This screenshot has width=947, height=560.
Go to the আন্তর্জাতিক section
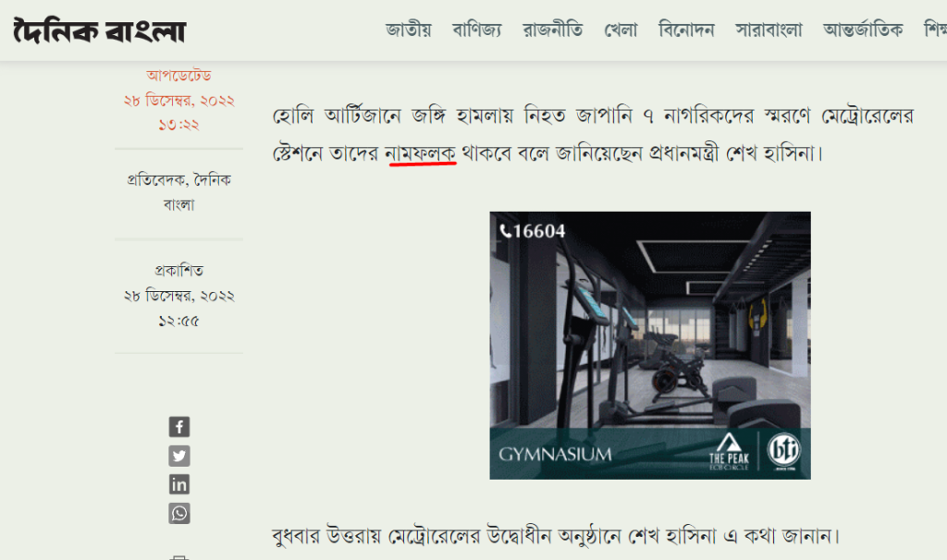coord(863,30)
